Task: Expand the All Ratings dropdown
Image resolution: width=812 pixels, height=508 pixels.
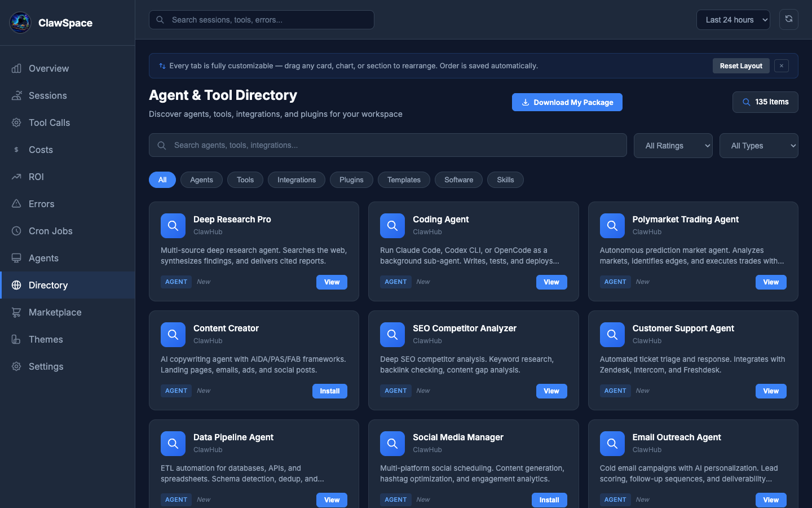Action: point(673,145)
